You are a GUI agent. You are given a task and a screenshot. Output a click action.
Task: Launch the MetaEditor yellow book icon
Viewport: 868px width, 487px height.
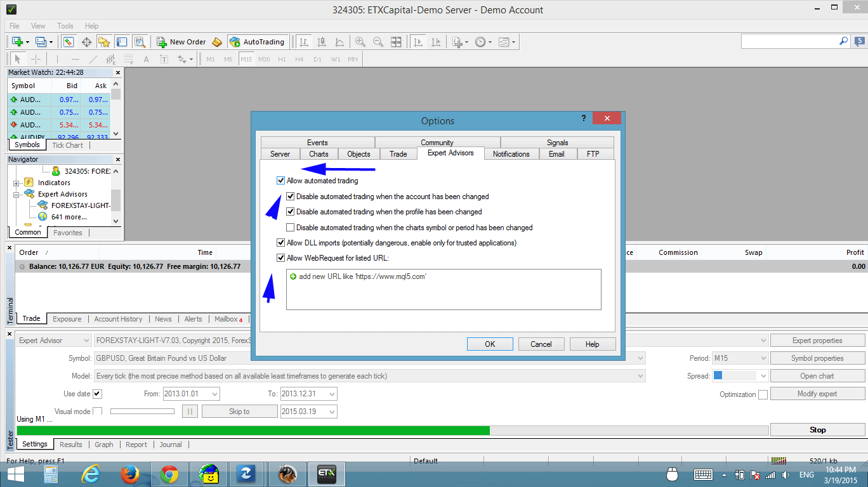[x=217, y=42]
